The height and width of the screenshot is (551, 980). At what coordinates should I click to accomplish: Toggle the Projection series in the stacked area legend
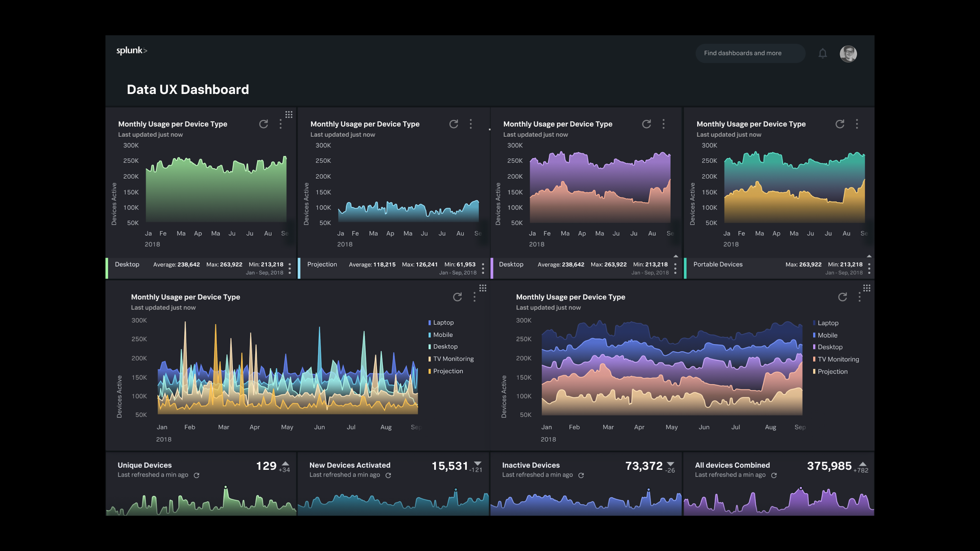pos(832,372)
